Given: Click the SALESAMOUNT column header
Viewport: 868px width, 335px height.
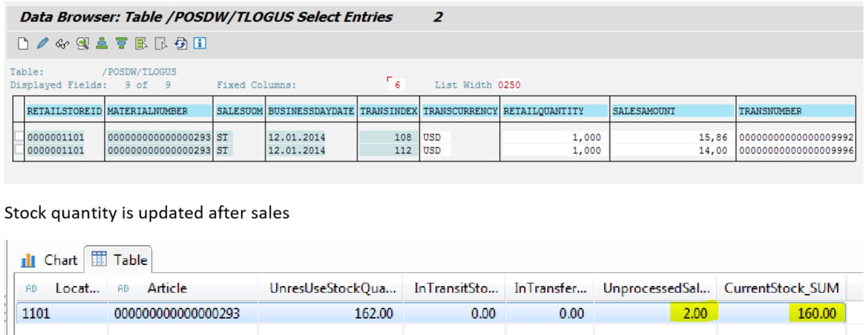Looking at the screenshot, I should (672, 111).
